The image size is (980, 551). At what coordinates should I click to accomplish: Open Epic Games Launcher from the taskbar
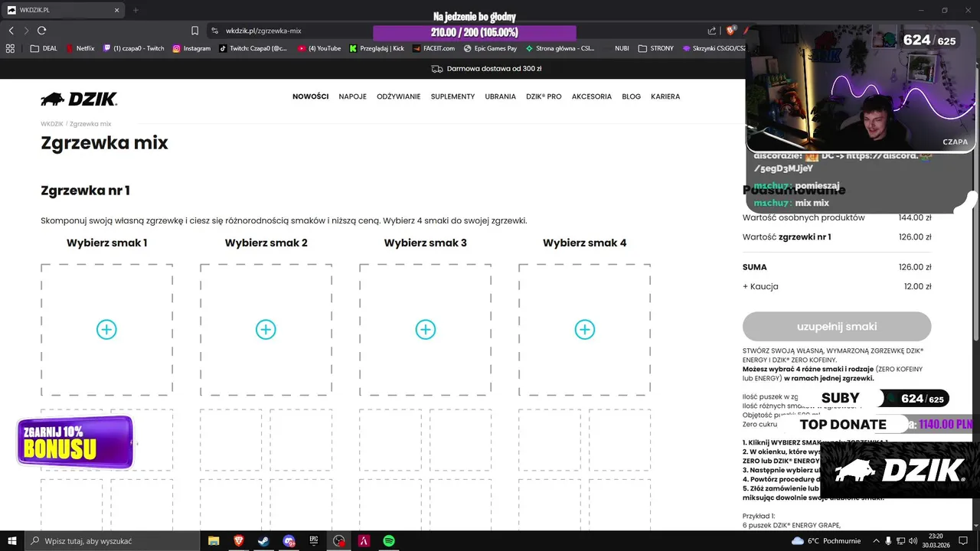tap(314, 541)
